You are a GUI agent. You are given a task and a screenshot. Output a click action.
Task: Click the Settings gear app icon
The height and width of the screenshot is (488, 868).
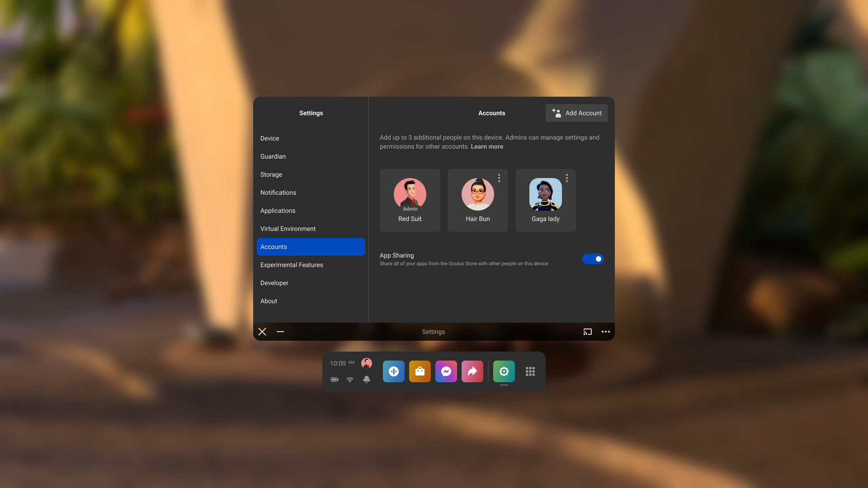pyautogui.click(x=504, y=371)
